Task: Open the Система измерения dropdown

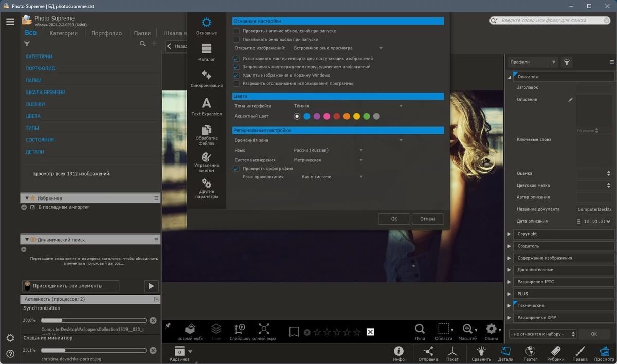Action: [328, 160]
